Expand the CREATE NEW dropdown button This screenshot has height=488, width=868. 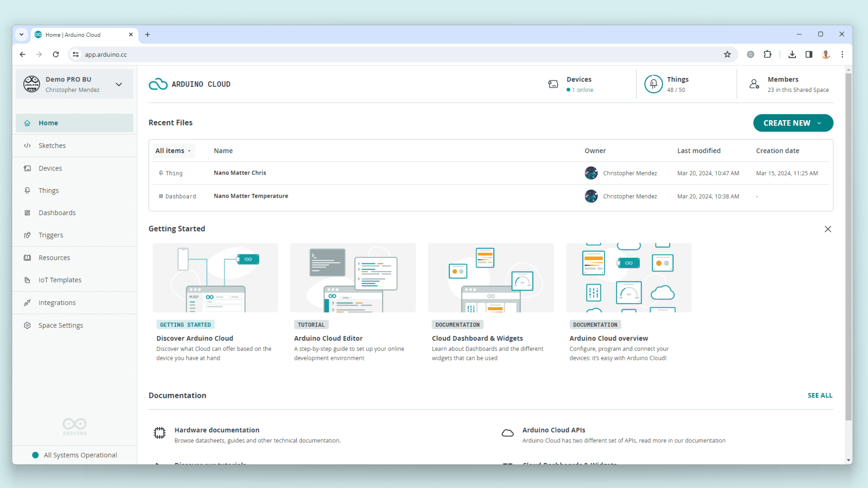click(x=793, y=123)
